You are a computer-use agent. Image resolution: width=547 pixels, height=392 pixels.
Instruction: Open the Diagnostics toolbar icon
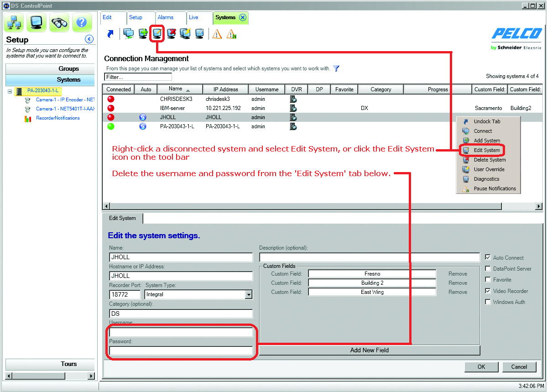point(199,33)
